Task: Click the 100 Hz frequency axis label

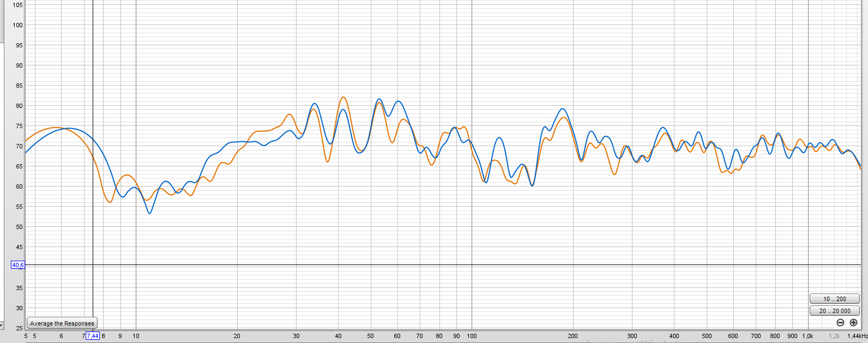Action: point(472,336)
